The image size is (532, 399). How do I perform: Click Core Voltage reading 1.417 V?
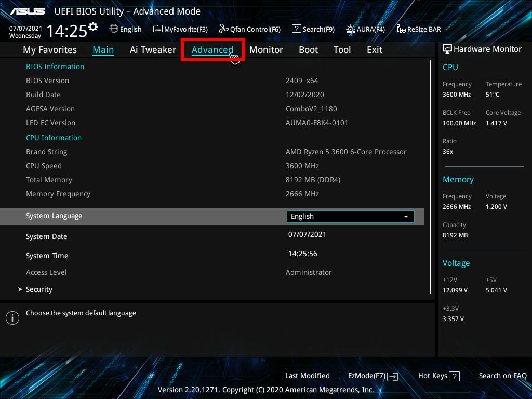[x=496, y=123]
